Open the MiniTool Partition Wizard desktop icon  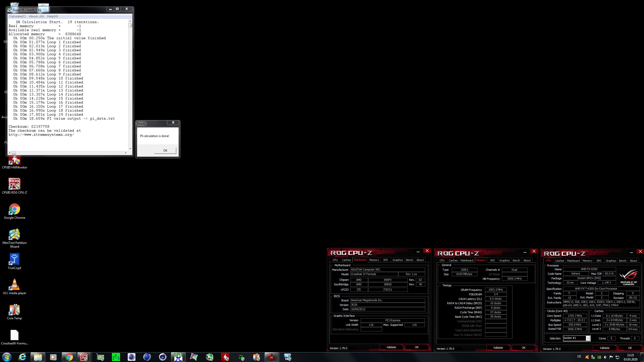pos(15,238)
